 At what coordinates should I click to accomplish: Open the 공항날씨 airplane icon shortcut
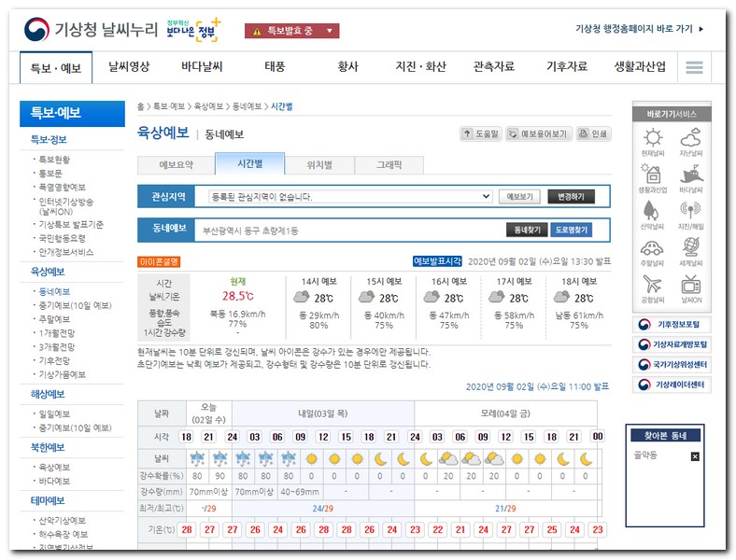(653, 288)
